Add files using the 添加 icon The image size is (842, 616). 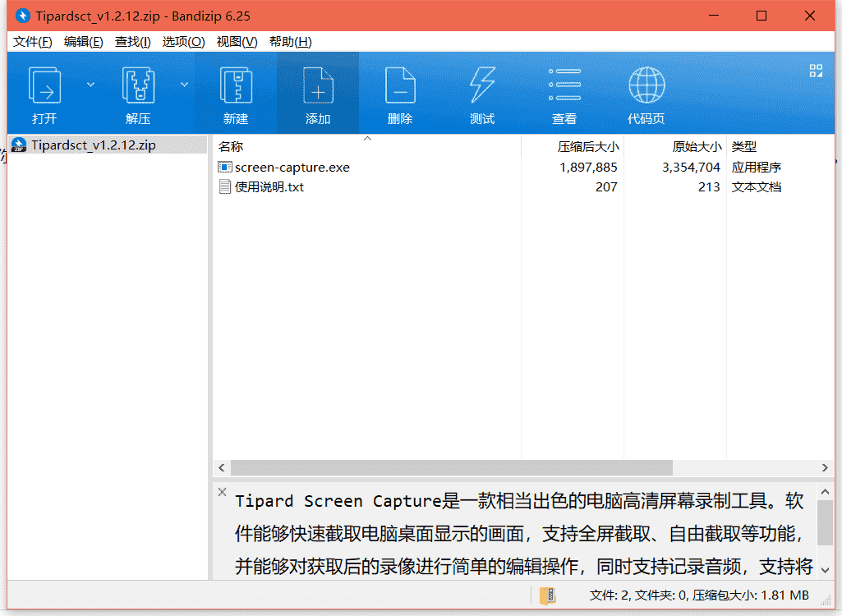318,85
